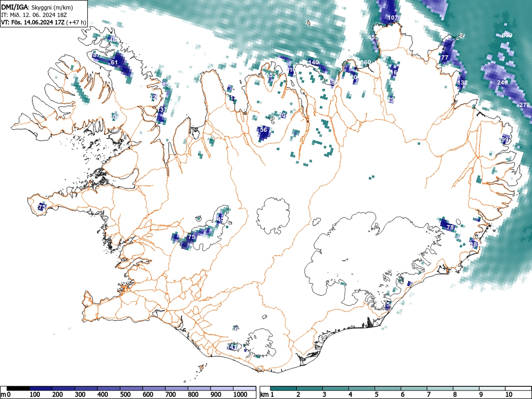
Task: Pick the 5–6 km teal legend swatch
Action: (388, 388)
